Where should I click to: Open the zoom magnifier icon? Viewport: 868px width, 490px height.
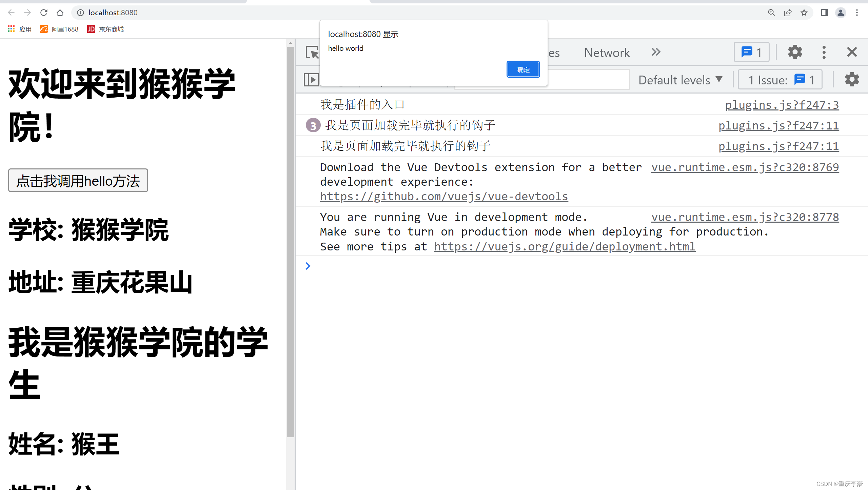click(771, 13)
